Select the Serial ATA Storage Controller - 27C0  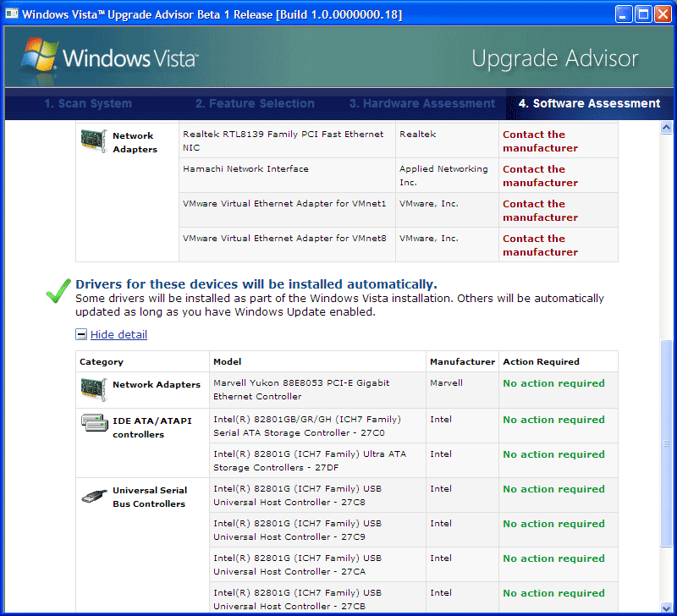click(x=307, y=426)
